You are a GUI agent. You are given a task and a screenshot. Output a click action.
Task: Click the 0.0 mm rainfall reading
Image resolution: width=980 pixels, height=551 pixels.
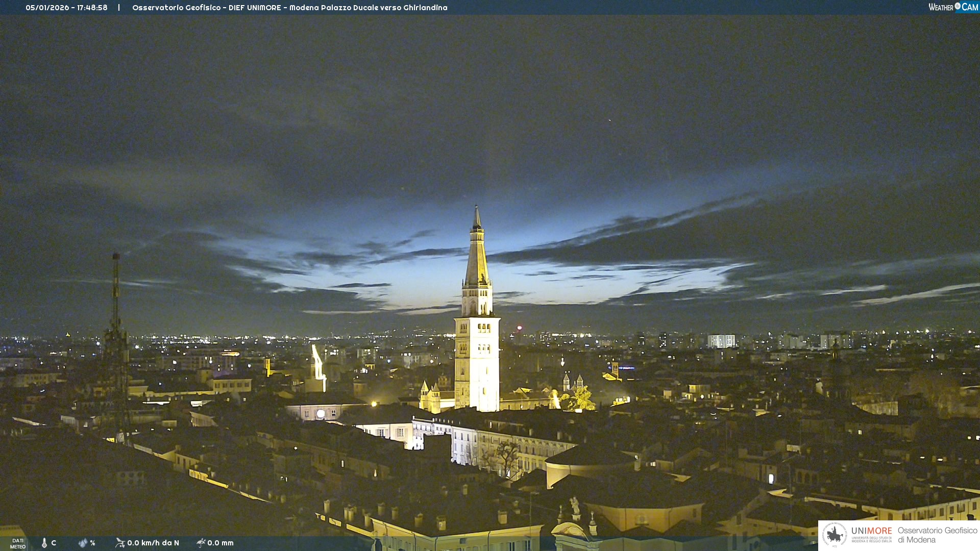click(x=220, y=543)
